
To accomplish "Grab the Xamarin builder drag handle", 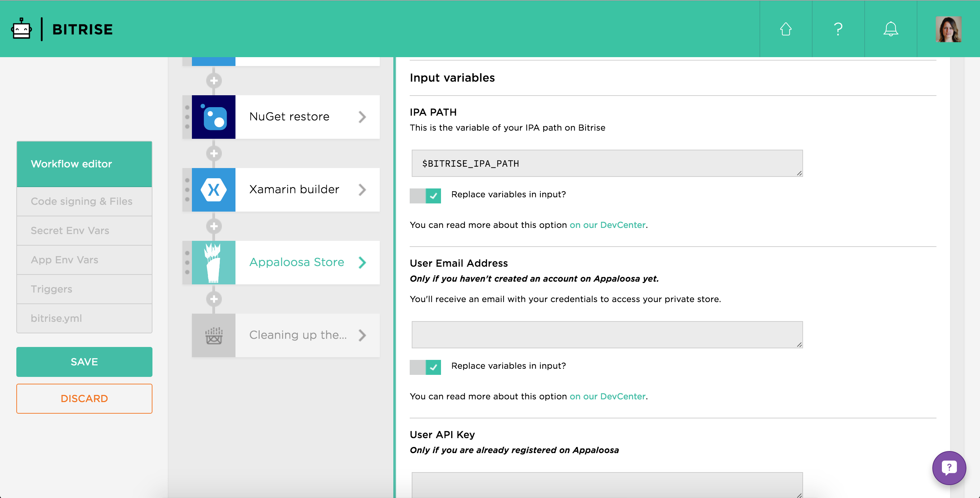I will tap(187, 189).
